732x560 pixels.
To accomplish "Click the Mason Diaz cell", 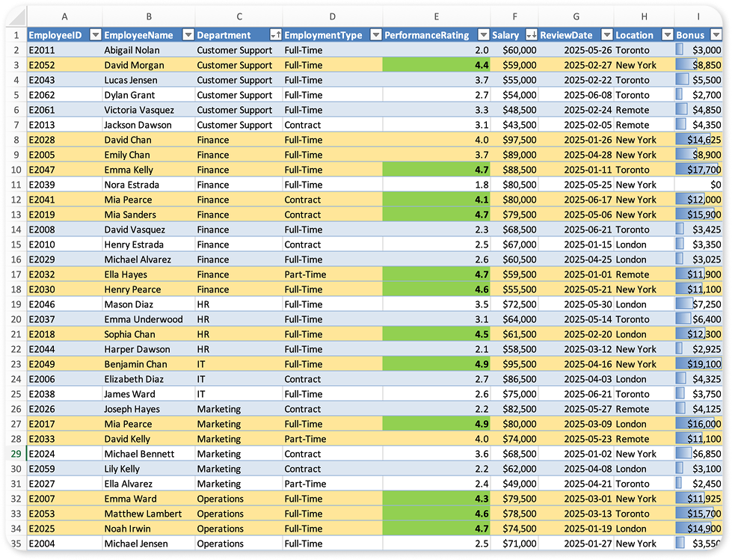I will click(149, 304).
